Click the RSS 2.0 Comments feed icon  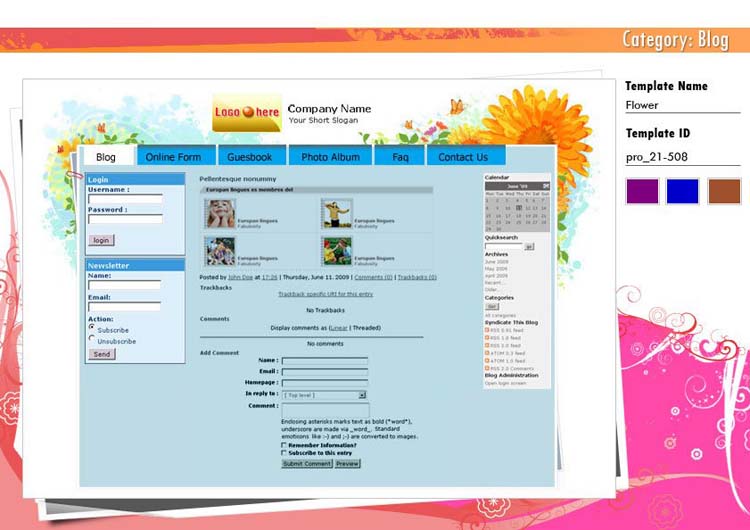coord(487,368)
